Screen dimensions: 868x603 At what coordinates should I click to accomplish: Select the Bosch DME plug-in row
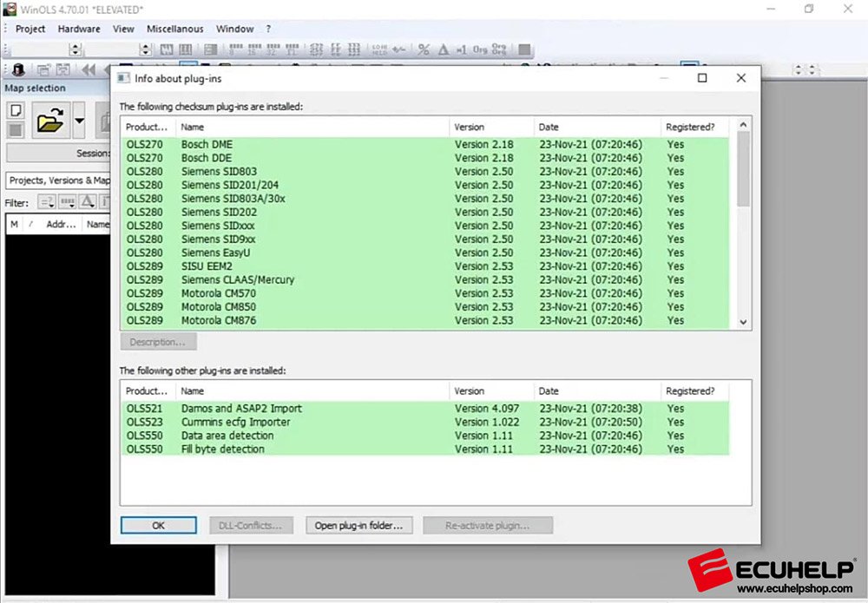pyautogui.click(x=424, y=144)
